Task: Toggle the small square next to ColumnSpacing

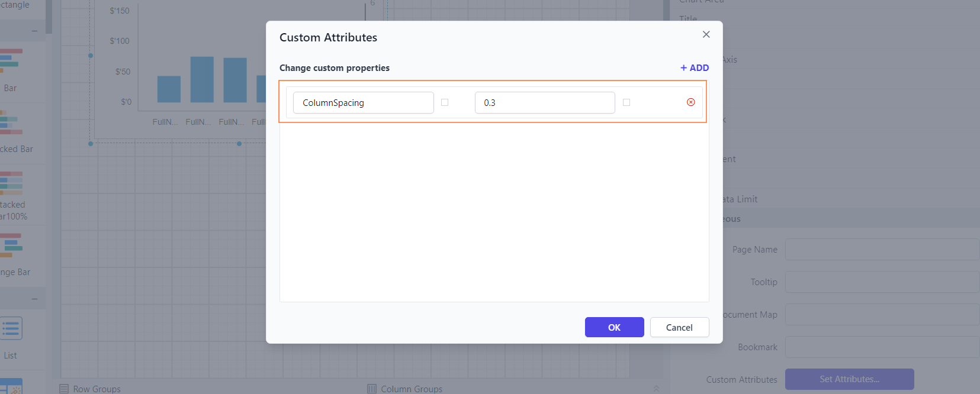Action: pos(445,102)
